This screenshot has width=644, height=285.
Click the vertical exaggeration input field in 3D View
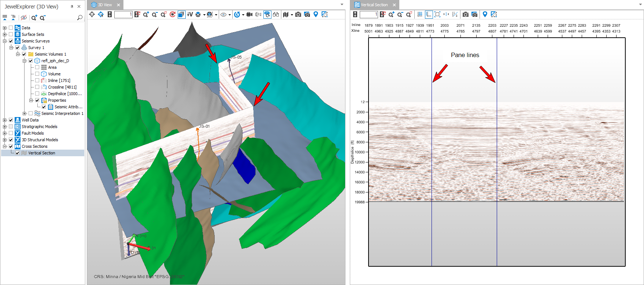pyautogui.click(x=123, y=15)
